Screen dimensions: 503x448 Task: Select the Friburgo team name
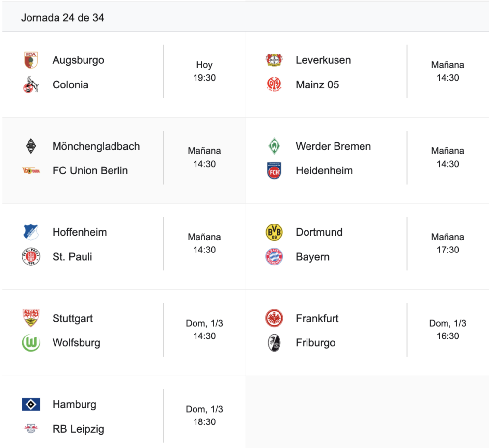(315, 343)
